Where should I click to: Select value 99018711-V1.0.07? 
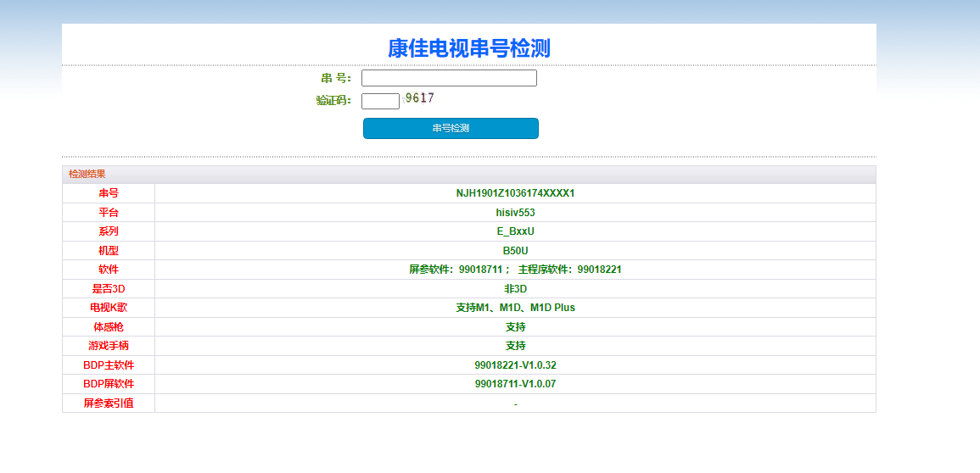pyautogui.click(x=515, y=384)
